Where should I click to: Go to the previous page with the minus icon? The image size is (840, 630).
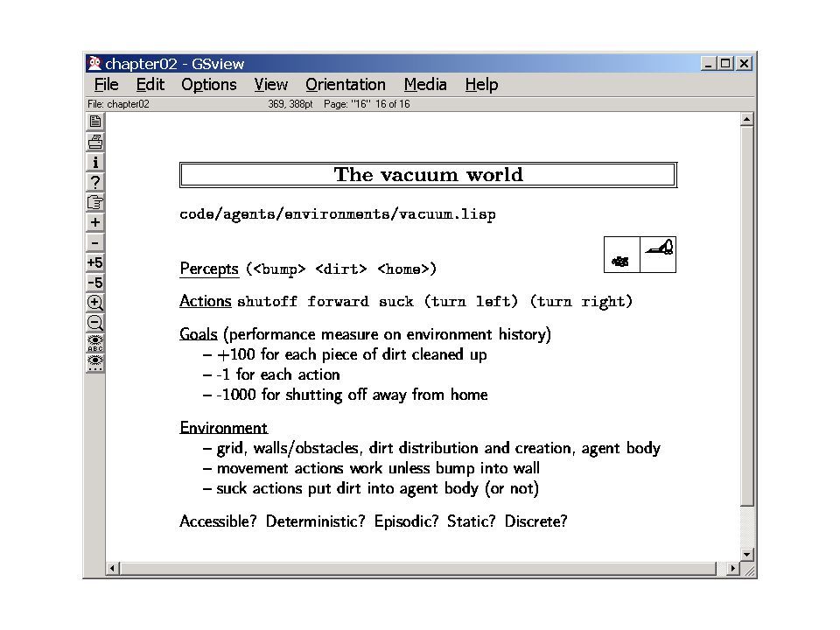click(95, 242)
